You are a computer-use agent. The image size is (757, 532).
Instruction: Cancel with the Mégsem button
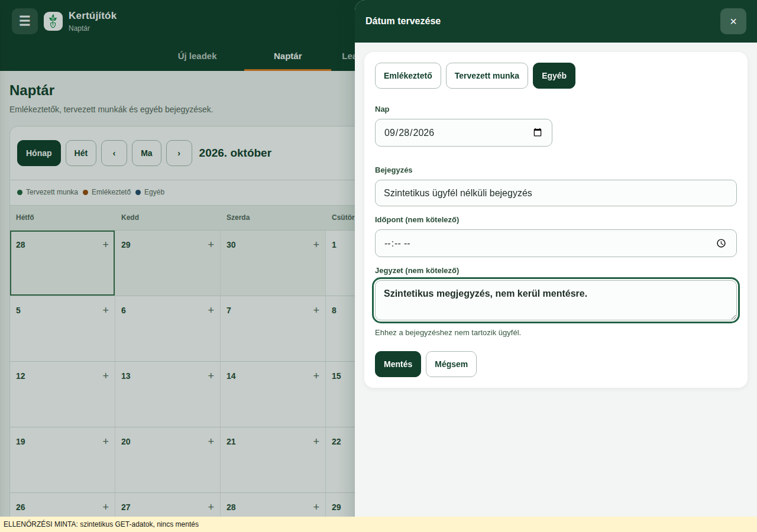pyautogui.click(x=451, y=364)
